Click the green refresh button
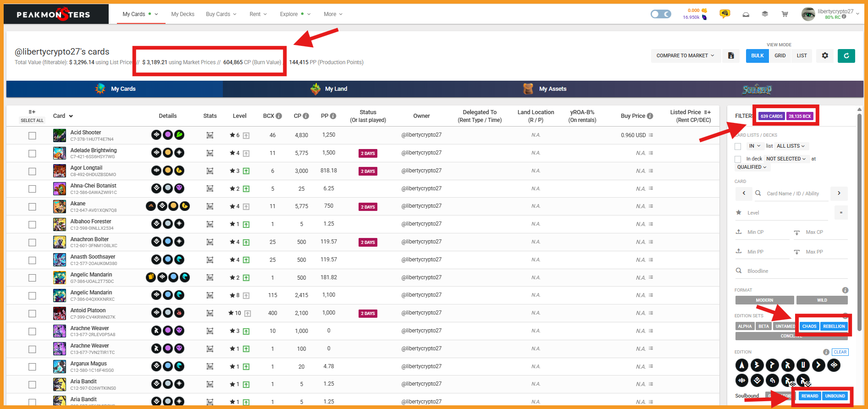Viewport: 868px width, 409px height. (846, 55)
